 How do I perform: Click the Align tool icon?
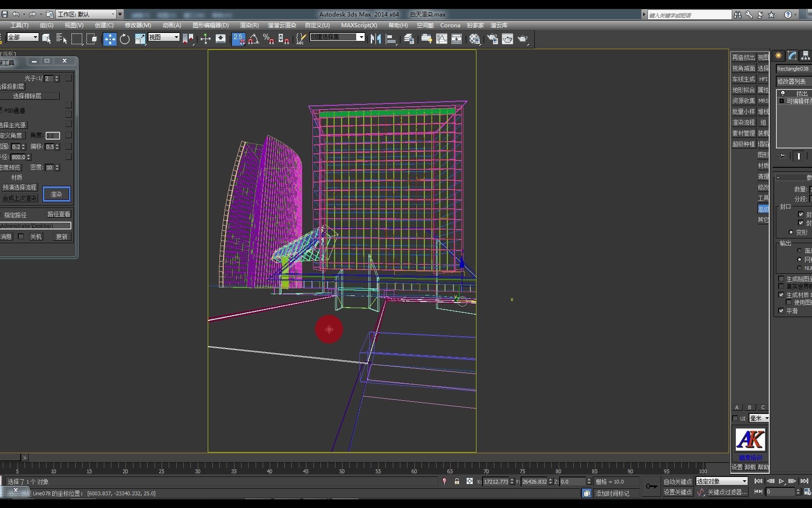click(x=391, y=39)
